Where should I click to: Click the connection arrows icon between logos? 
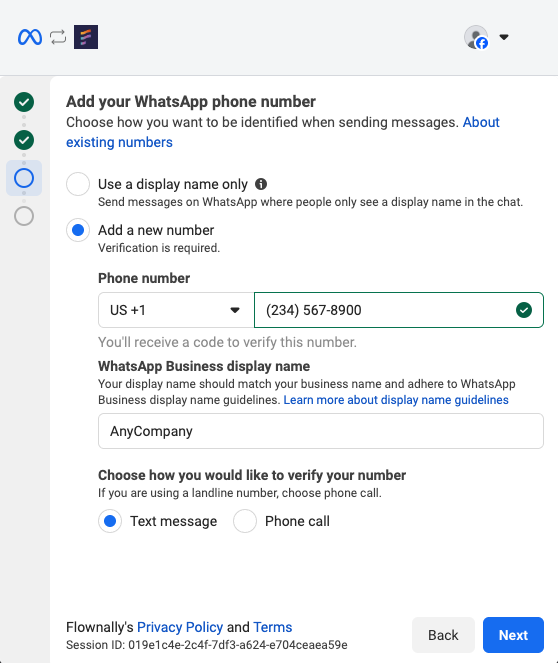click(x=58, y=37)
